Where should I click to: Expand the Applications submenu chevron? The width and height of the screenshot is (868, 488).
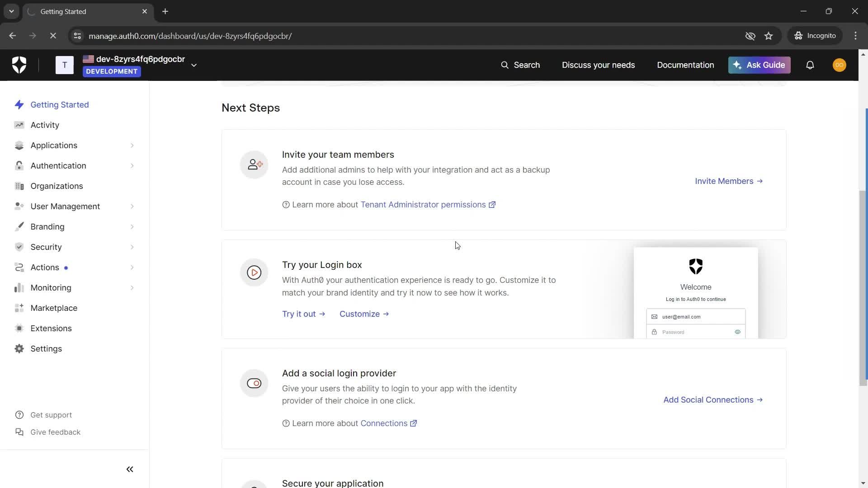tap(132, 145)
